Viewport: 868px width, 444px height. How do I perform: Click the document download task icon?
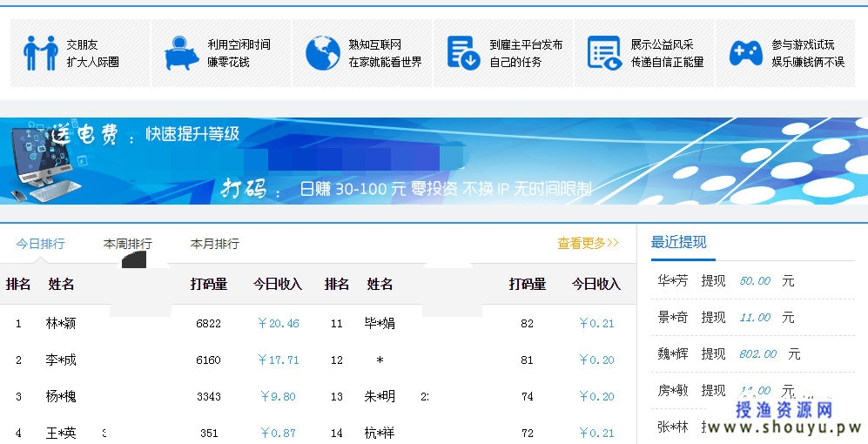[x=463, y=53]
